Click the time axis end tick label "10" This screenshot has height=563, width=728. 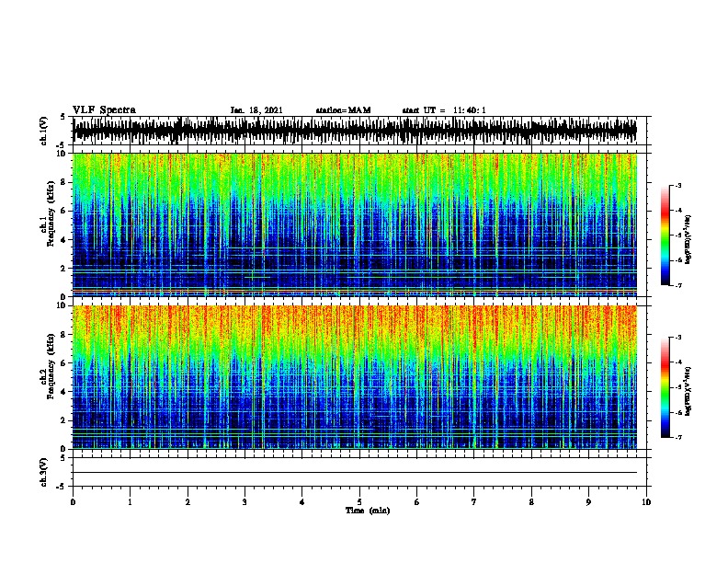coord(646,502)
